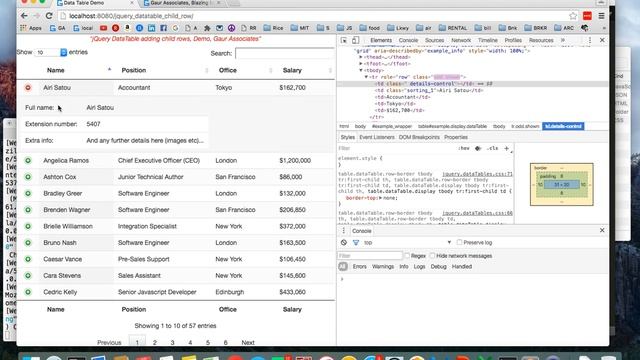
Task: Click the Styles Filter input
Action: point(396,149)
